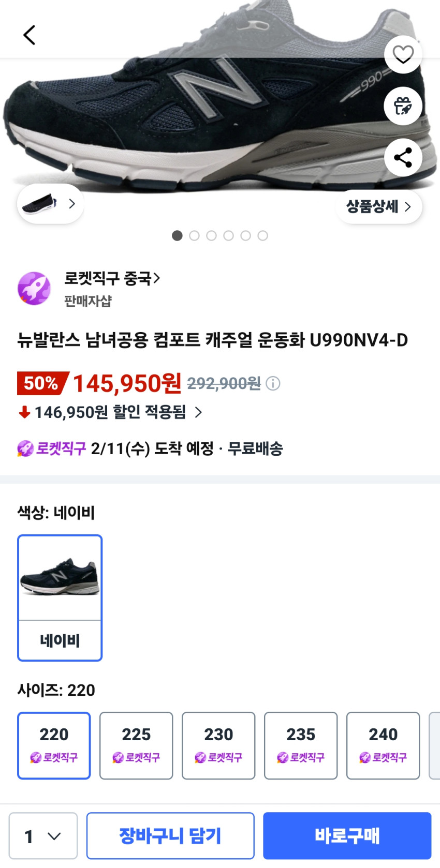Select size 235 option
This screenshot has width=440, height=868.
tap(301, 745)
